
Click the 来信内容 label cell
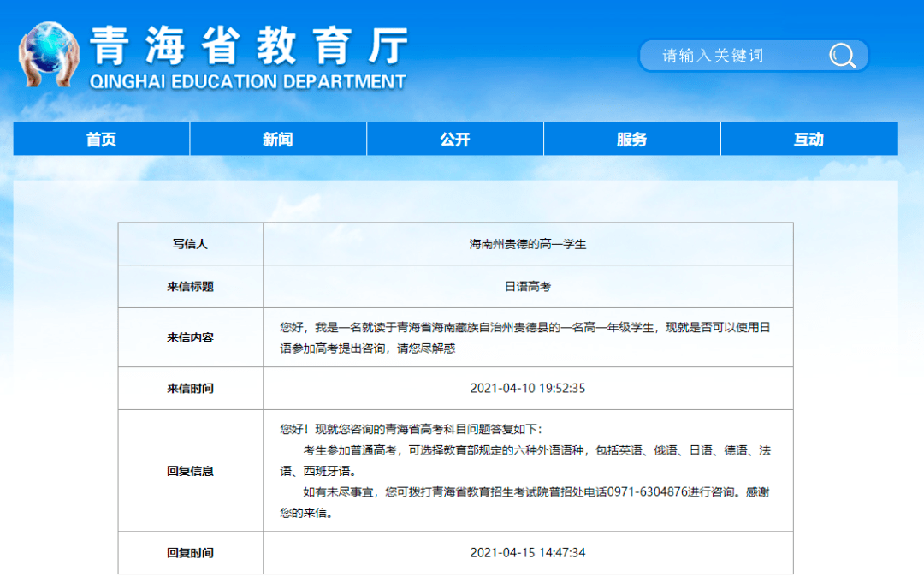(190, 337)
